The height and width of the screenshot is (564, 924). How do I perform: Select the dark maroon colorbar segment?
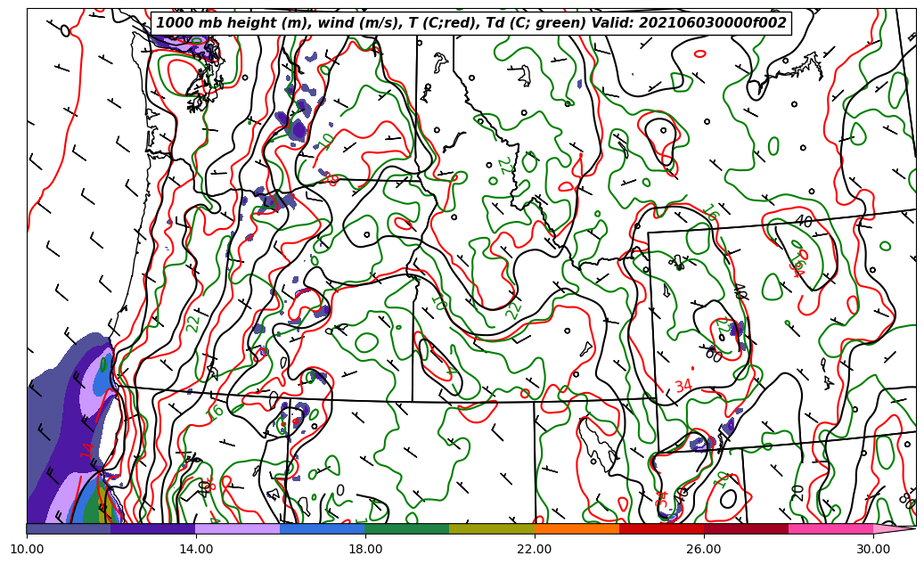tap(746, 529)
